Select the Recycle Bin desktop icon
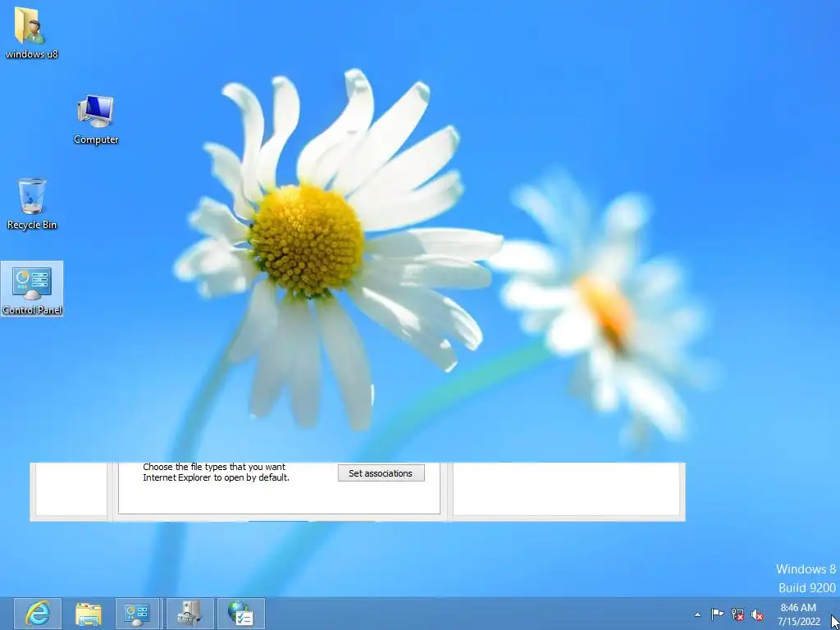840x630 pixels. tap(32, 204)
